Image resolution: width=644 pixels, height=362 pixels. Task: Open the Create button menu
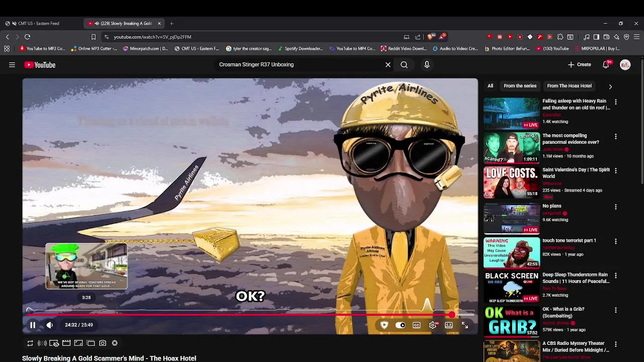coord(580,64)
